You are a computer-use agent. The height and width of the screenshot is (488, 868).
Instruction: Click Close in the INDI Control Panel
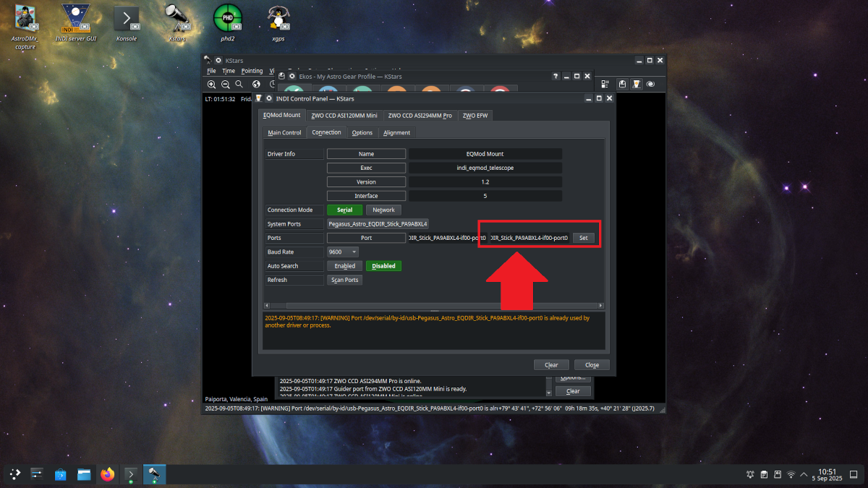pos(592,364)
